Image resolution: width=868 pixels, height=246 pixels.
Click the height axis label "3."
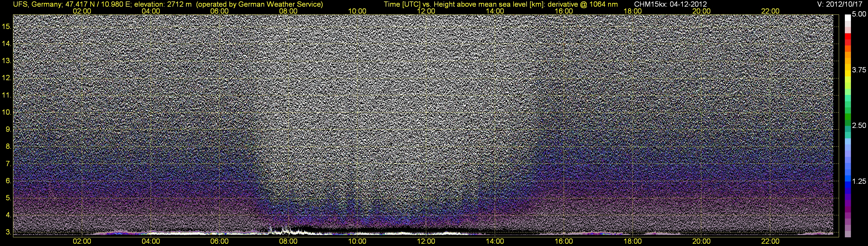pos(9,232)
